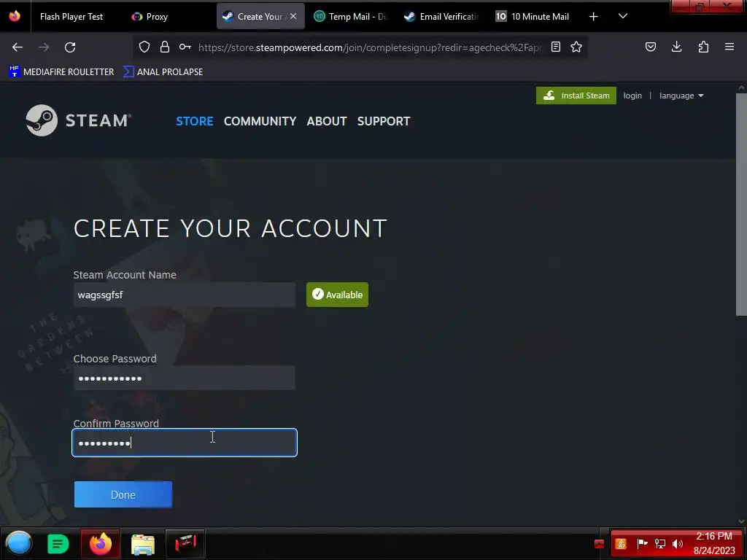This screenshot has height=560, width=747.
Task: Open the ANAL PROLAPSE bookmark
Action: pyautogui.click(x=163, y=72)
